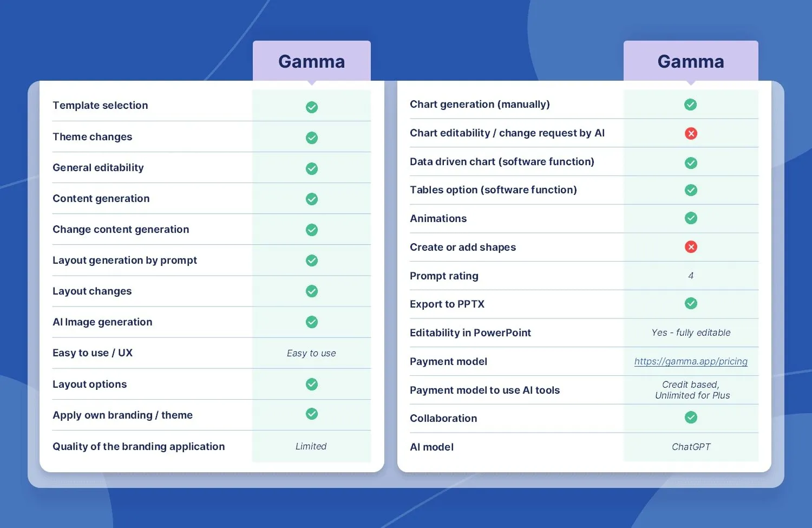Screen dimensions: 812x528
Task: Click the Theme changes green checkmark
Action: 312,138
